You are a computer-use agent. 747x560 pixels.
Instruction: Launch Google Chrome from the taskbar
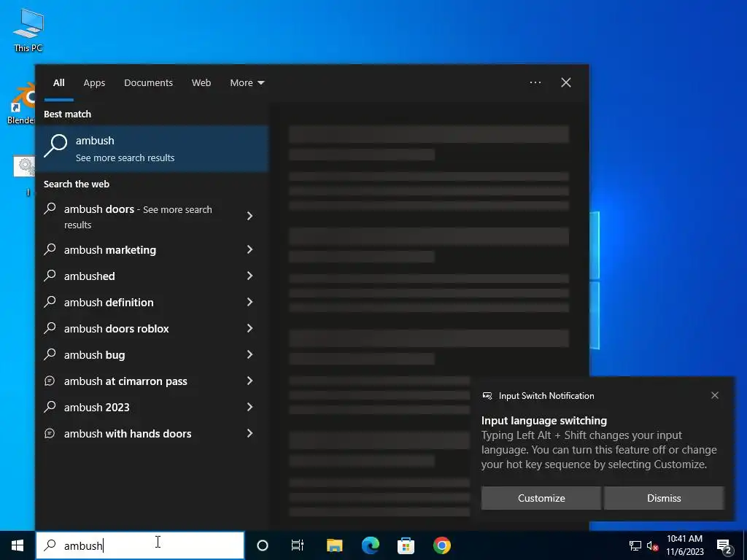[441, 545]
